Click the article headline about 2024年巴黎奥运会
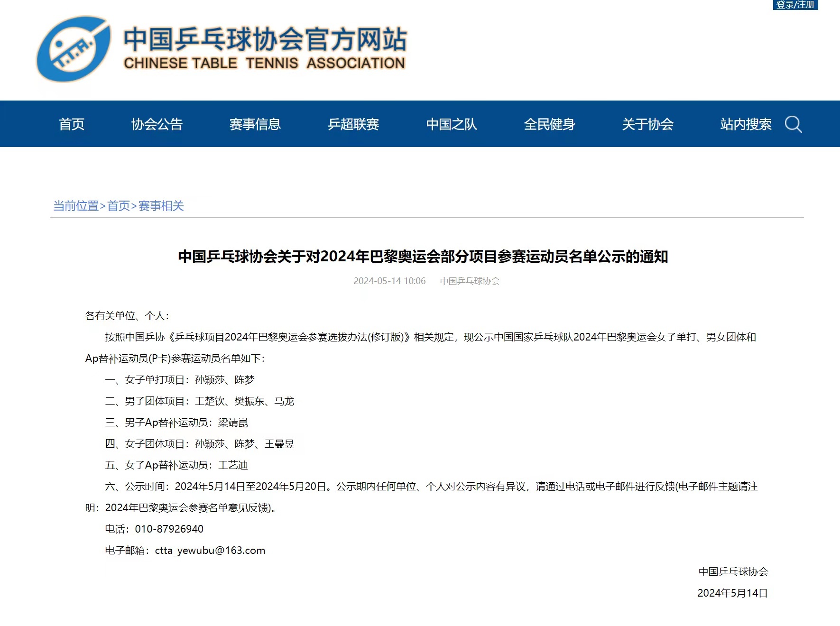 423,257
